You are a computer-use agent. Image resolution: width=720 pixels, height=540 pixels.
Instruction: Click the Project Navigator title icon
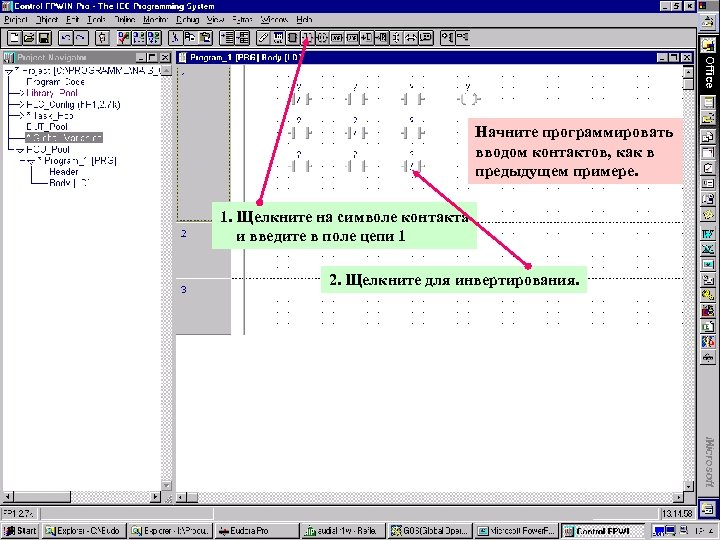pos(9,57)
